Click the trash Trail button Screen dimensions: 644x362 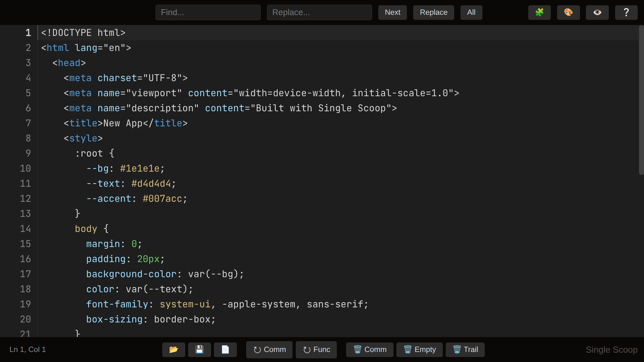point(465,350)
